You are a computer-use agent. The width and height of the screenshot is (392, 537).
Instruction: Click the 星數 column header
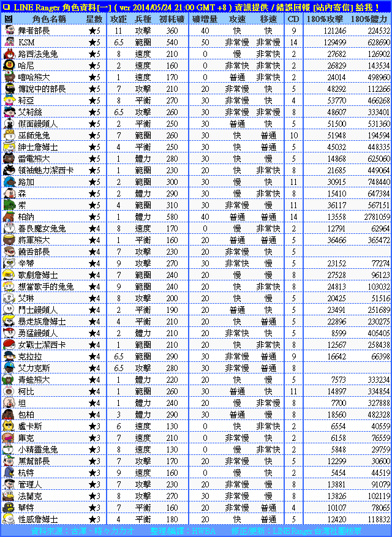tap(94, 19)
